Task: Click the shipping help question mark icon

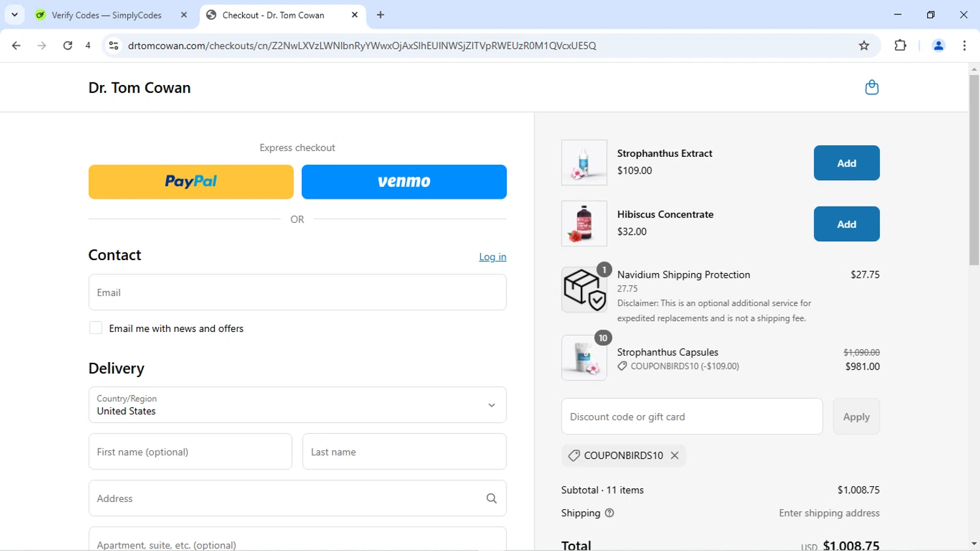Action: pos(610,513)
